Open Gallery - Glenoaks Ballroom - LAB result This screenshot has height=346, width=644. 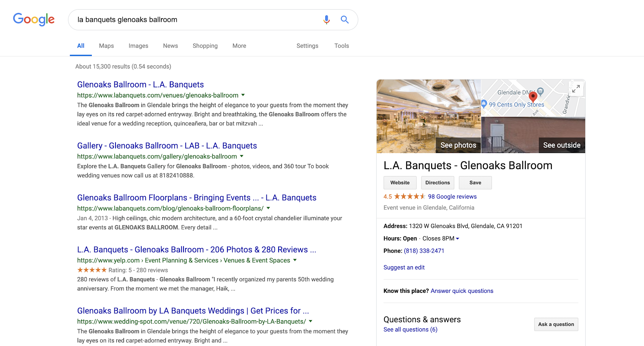point(167,146)
